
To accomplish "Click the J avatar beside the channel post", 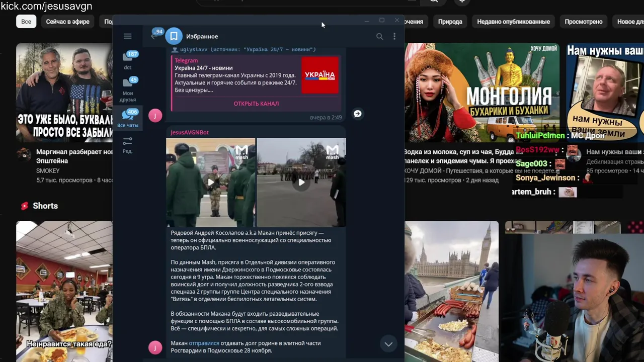I will click(x=155, y=116).
